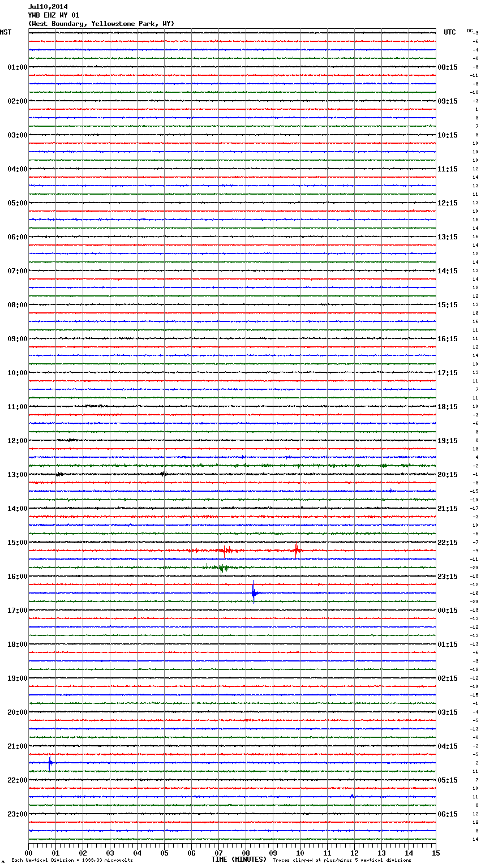Screen dimensions: 481x868
Task: Click the UTC time zone label
Action: tap(450, 32)
